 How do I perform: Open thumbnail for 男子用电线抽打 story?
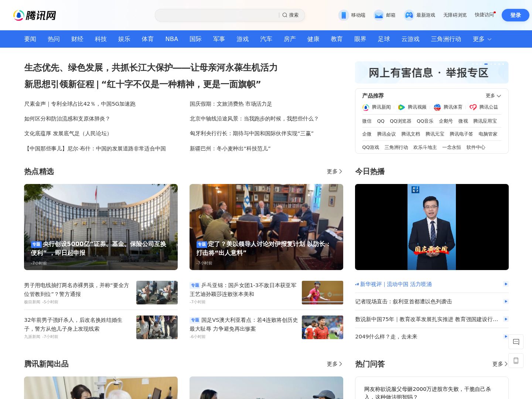[157, 293]
